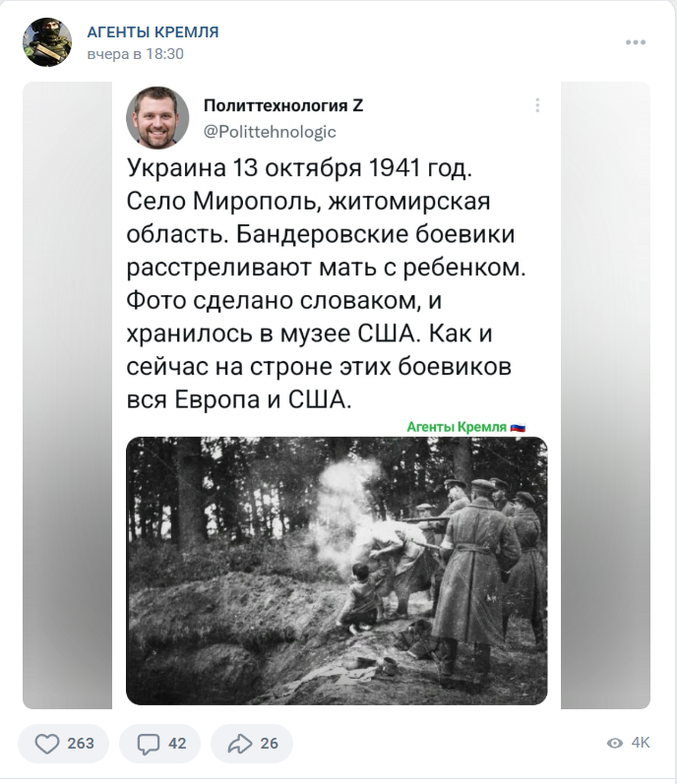Share the post with the arrow icon
This screenshot has width=677, height=784.
tap(240, 744)
